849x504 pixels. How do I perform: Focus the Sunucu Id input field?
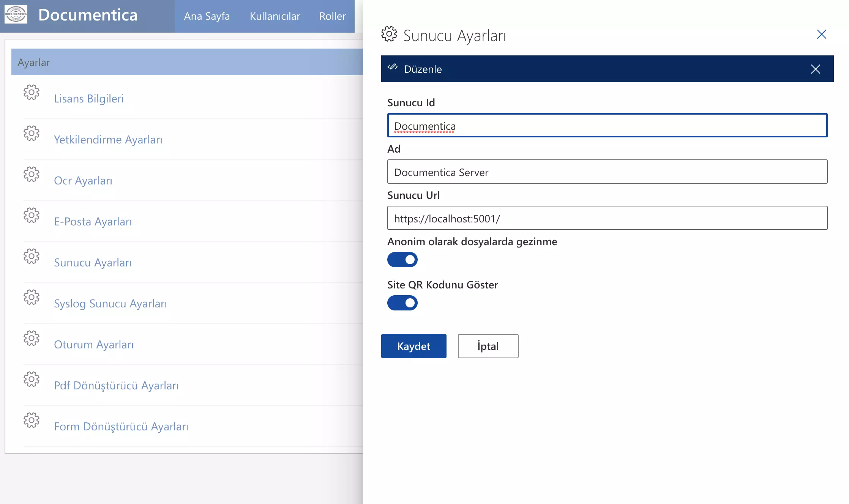[608, 125]
